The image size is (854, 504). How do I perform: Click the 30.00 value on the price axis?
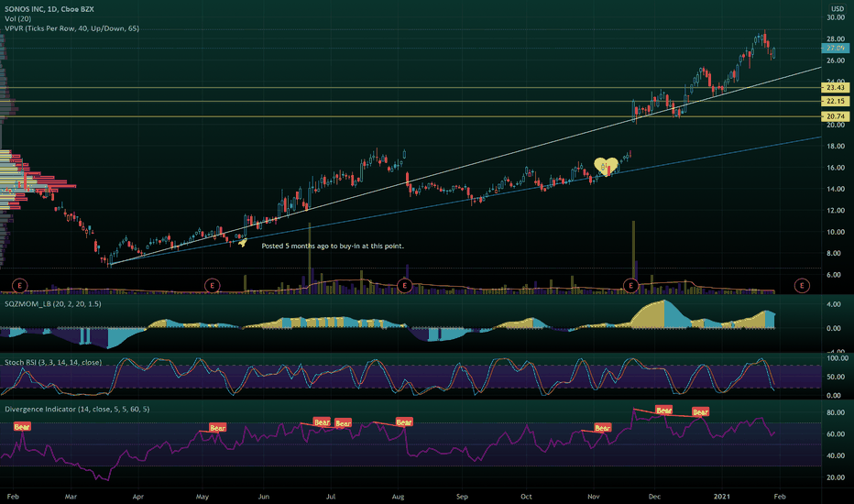(x=836, y=17)
